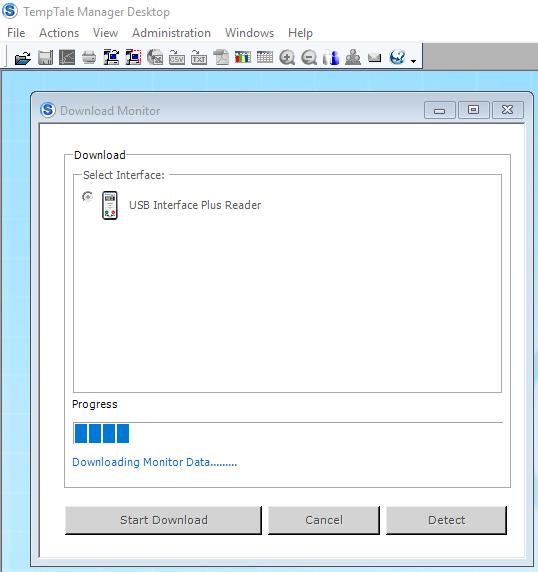The width and height of the screenshot is (538, 572).
Task: Click the USB Interface Plus Reader device icon
Action: click(110, 205)
